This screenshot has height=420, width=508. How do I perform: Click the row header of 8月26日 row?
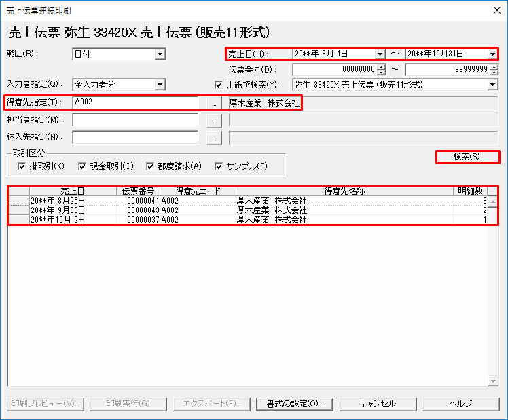[19, 201]
